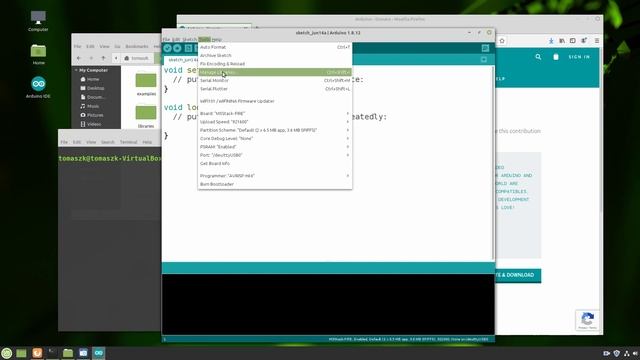This screenshot has width=640, height=360.
Task: Expand Port "/dev/ttyUSB0" submenu
Action: 275,155
